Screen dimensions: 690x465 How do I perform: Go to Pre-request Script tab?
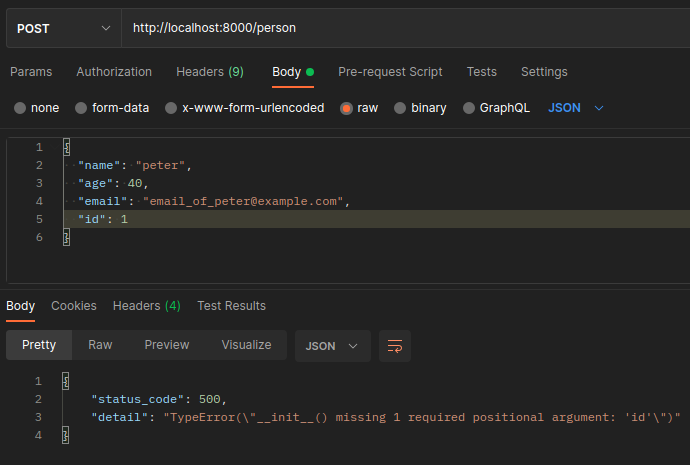tap(390, 72)
